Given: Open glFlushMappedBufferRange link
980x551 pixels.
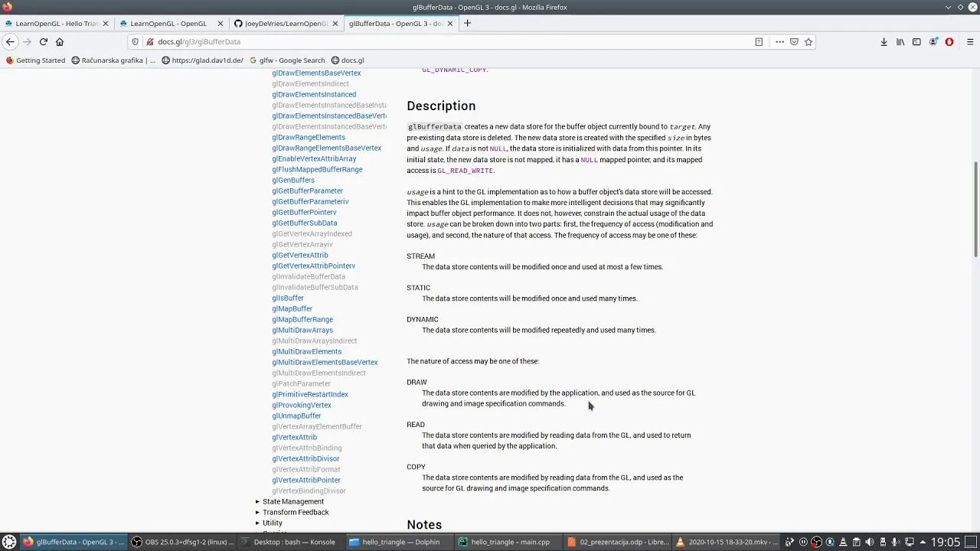Looking at the screenshot, I should (x=317, y=170).
